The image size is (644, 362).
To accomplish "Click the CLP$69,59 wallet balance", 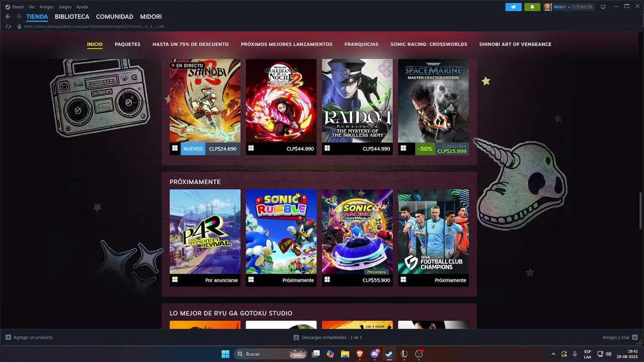I will pos(582,7).
